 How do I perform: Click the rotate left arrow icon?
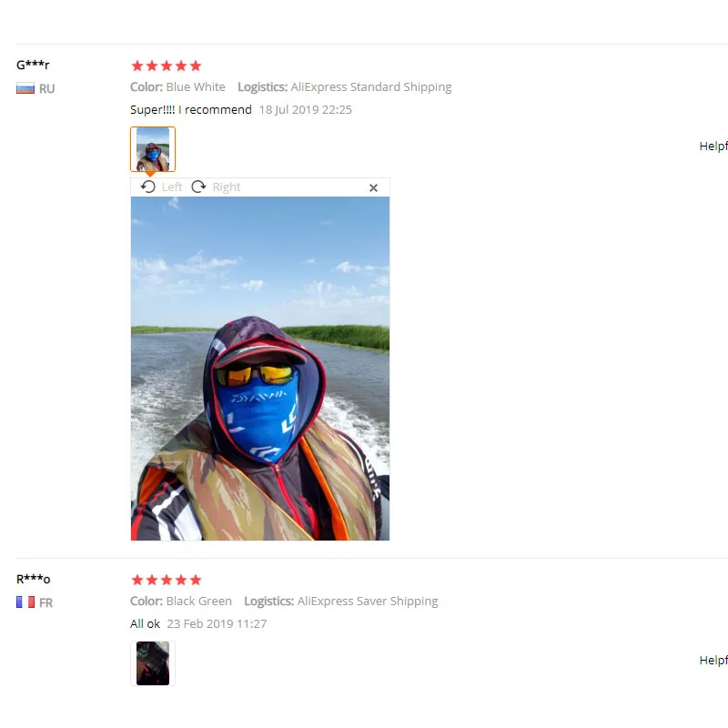(x=148, y=187)
